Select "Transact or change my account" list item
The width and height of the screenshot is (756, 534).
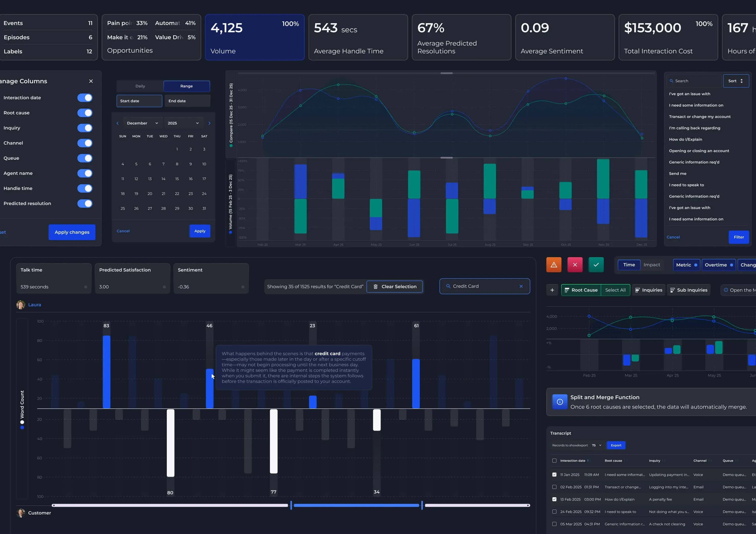[x=699, y=117]
